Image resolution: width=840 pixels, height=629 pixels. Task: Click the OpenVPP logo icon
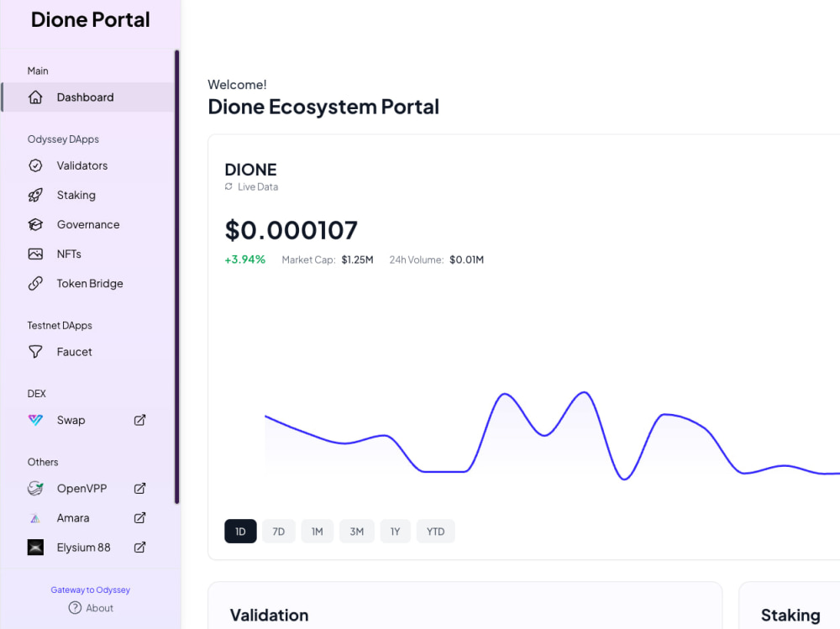[35, 488]
